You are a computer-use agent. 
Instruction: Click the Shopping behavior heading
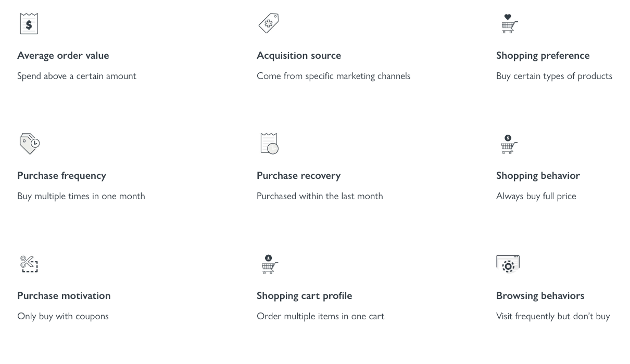[538, 176]
